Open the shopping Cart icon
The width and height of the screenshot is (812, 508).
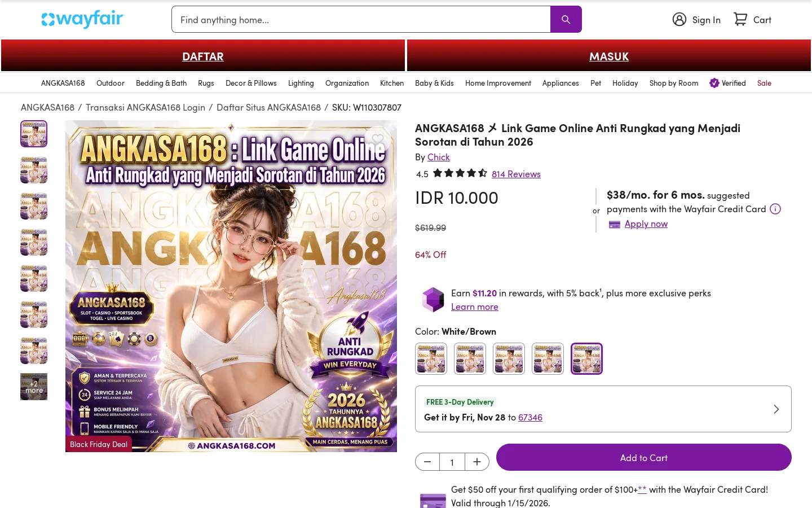(740, 19)
